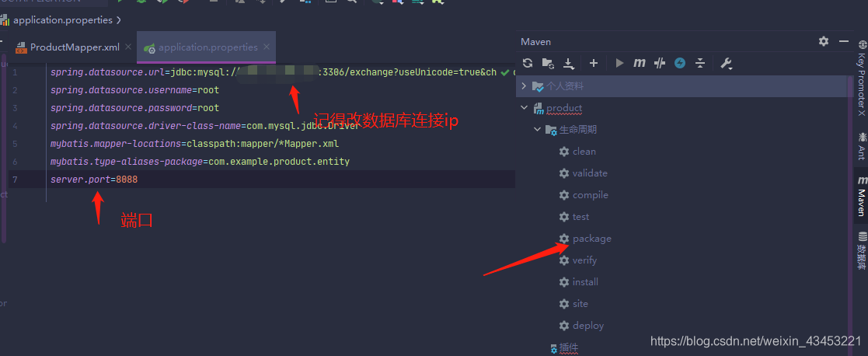Switch to ProductMapper.xml tab
868x356 pixels.
coord(75,47)
